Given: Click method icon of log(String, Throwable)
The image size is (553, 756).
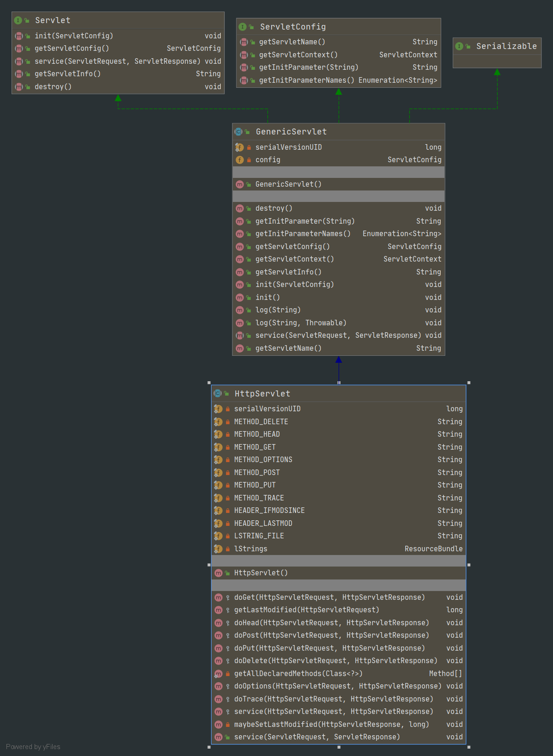Looking at the screenshot, I should point(239,323).
